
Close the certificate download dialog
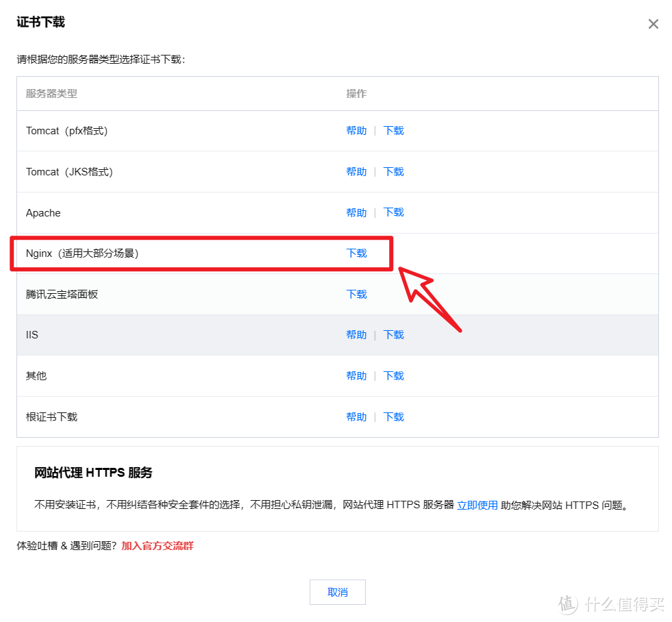click(653, 24)
